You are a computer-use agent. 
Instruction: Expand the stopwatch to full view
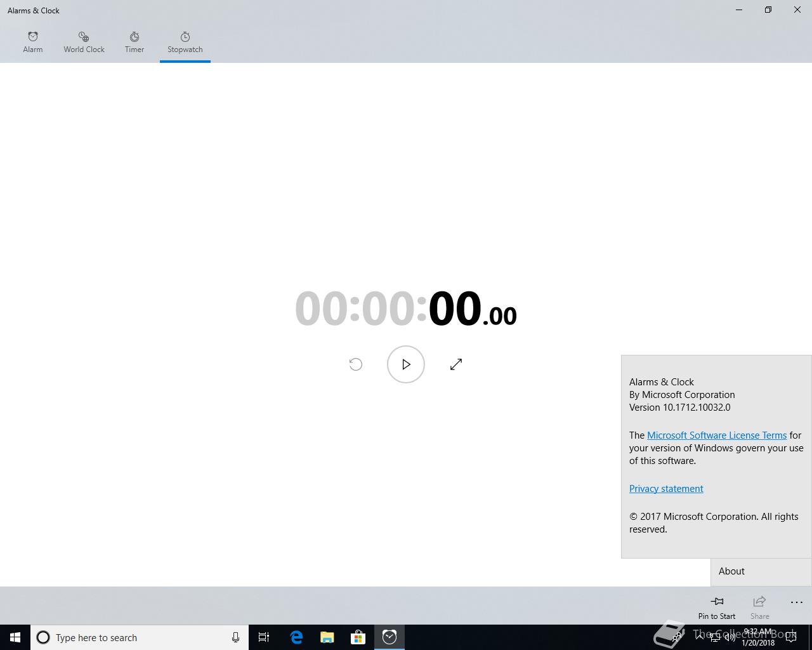coord(456,364)
